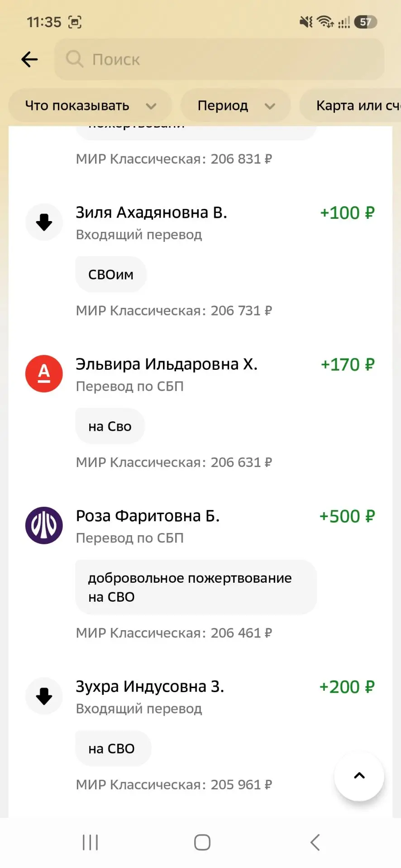Focus the Поиск search field

click(220, 59)
